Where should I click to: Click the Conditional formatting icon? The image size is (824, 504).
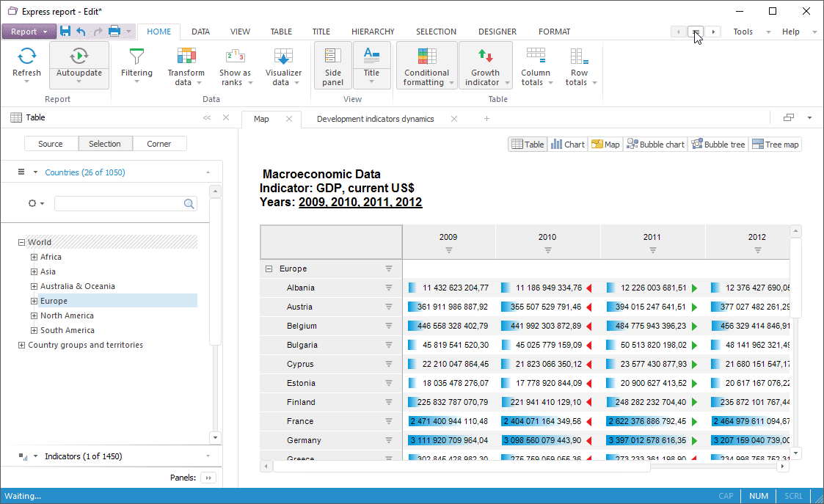426,56
